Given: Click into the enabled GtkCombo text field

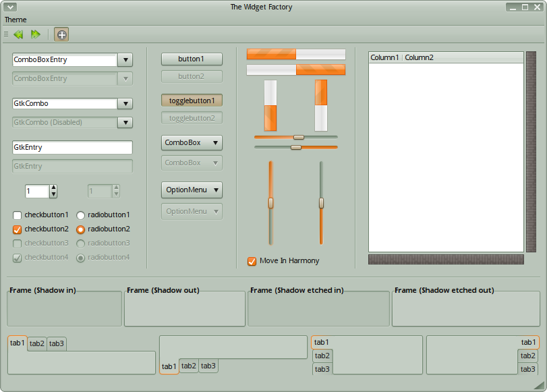Looking at the screenshot, I should point(65,104).
